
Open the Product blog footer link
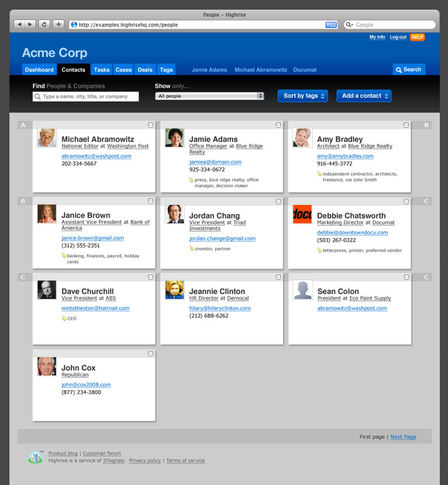point(63,453)
